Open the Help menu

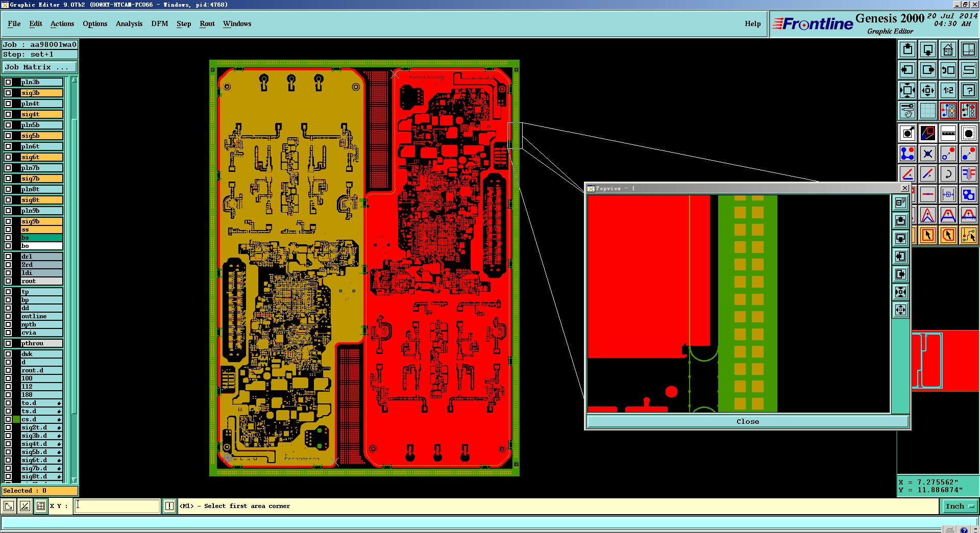pos(752,23)
